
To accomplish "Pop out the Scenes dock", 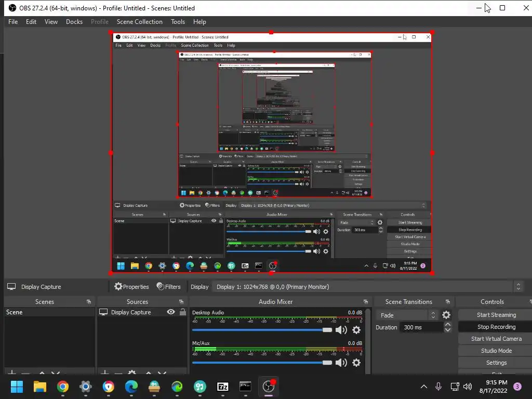I will click(89, 302).
